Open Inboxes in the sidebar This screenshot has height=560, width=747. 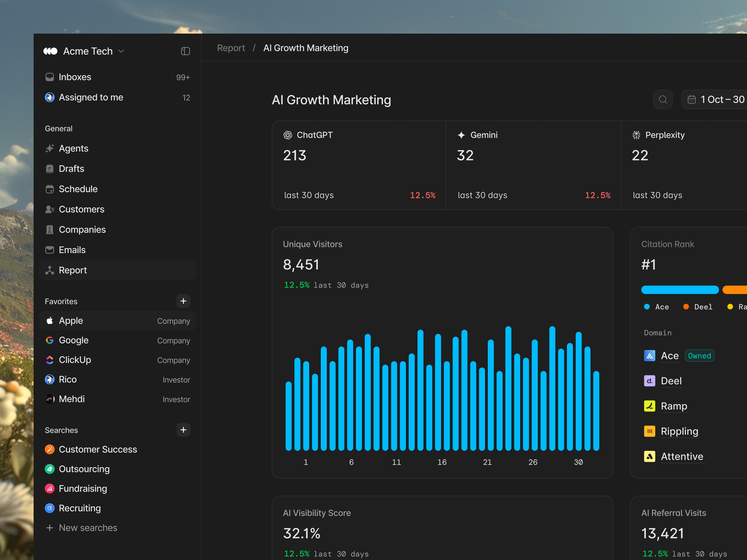(x=75, y=77)
